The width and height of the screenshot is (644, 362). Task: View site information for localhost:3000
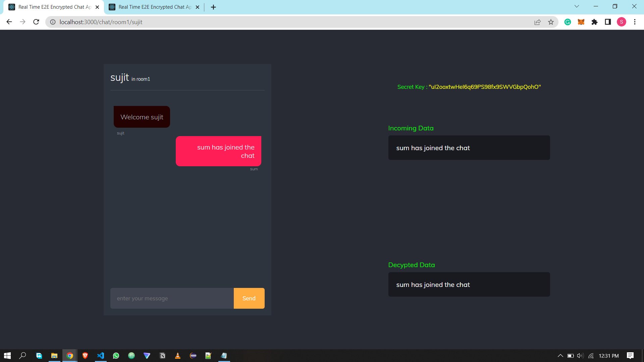53,22
